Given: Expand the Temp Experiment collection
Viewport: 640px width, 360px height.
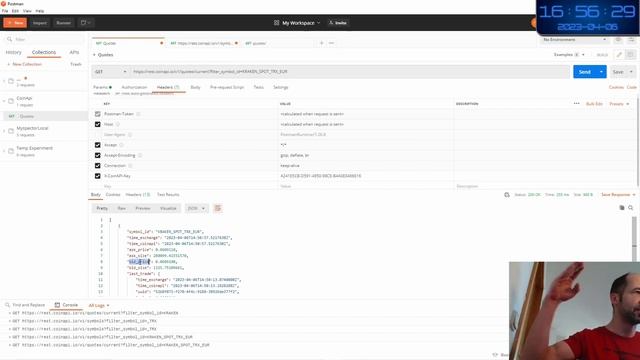Looking at the screenshot, I should pyautogui.click(x=4, y=151).
